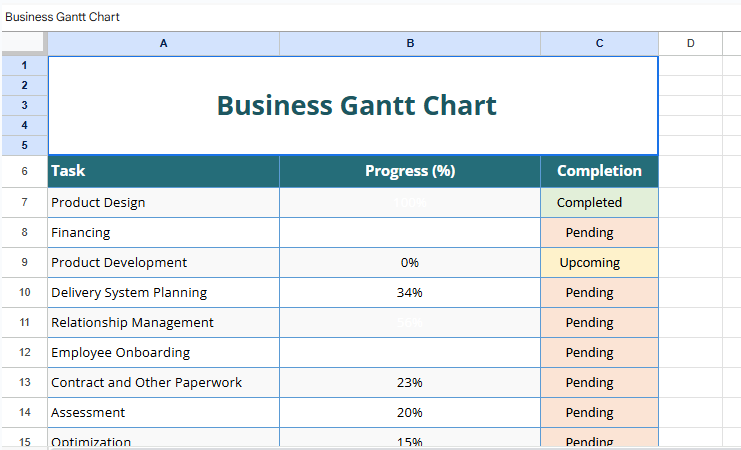Select row 10 header number
The width and height of the screenshot is (741, 450).
tap(24, 292)
